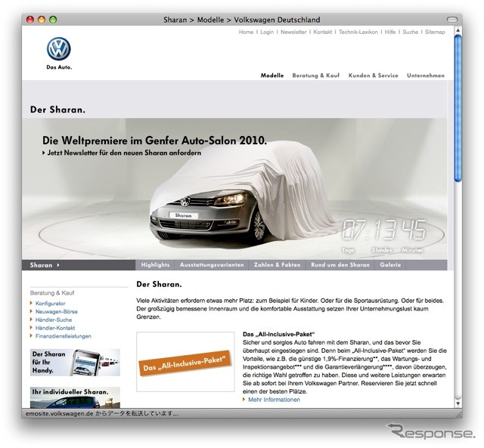The height and width of the screenshot is (448, 484).
Task: Select the Beratung & Kauf menu item
Action: pyautogui.click(x=316, y=76)
